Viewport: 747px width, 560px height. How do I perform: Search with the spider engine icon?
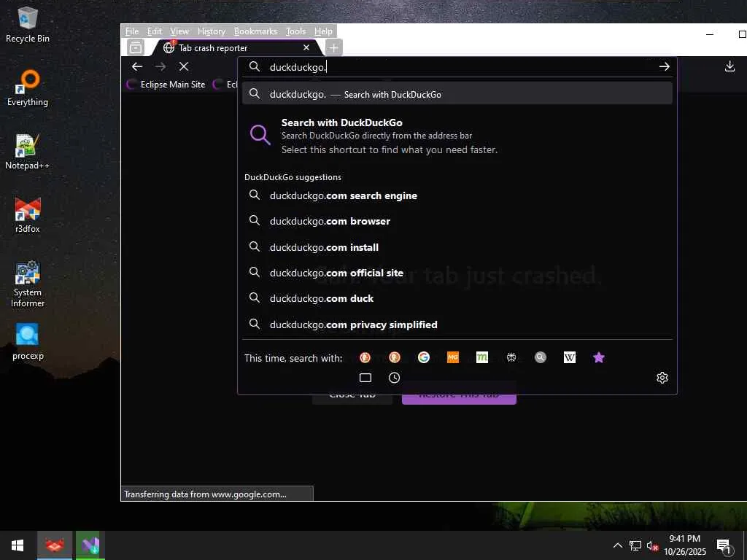click(x=511, y=357)
